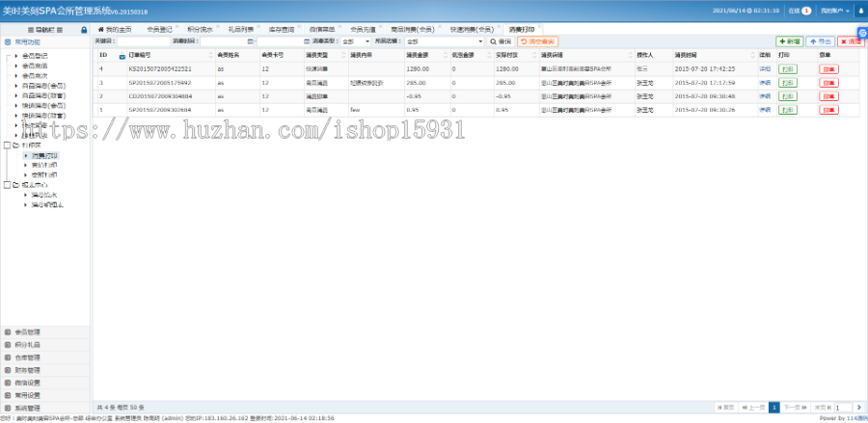Expand the 积分礼品 sidebar section
The height and width of the screenshot is (423, 868).
pos(44,345)
